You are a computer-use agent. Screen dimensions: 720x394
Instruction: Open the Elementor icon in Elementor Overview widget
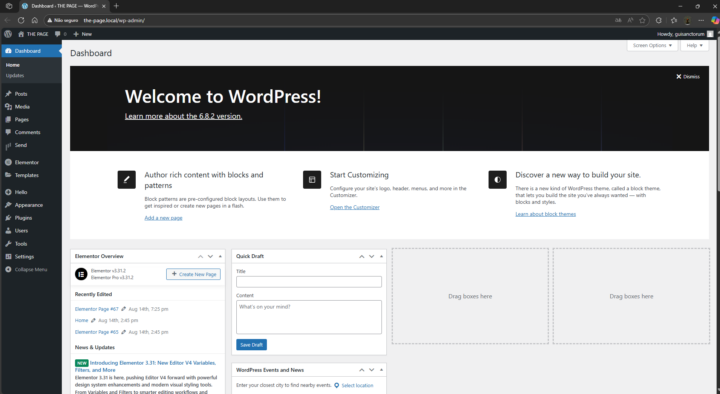click(x=81, y=274)
